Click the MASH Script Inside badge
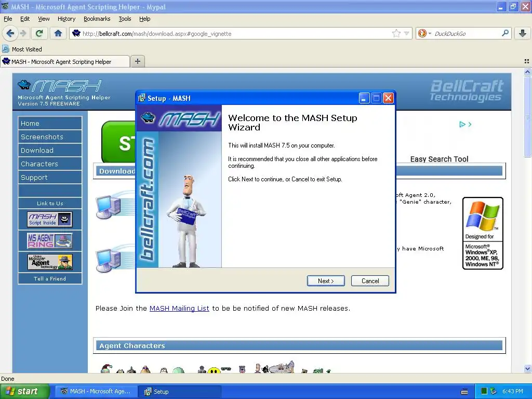This screenshot has height=399, width=532. pyautogui.click(x=50, y=220)
